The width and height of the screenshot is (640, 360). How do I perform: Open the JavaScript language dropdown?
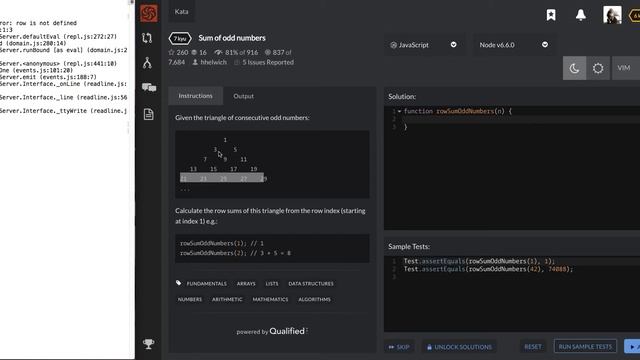(x=424, y=45)
